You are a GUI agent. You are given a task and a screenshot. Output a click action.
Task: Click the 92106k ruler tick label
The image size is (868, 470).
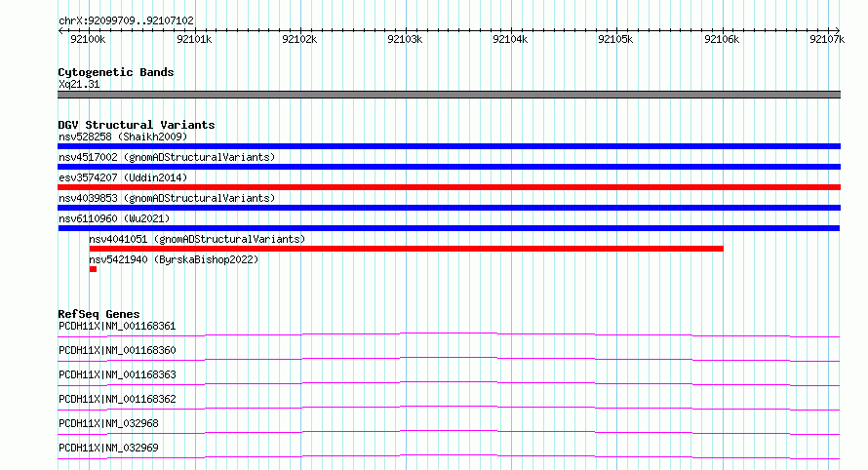click(x=722, y=39)
